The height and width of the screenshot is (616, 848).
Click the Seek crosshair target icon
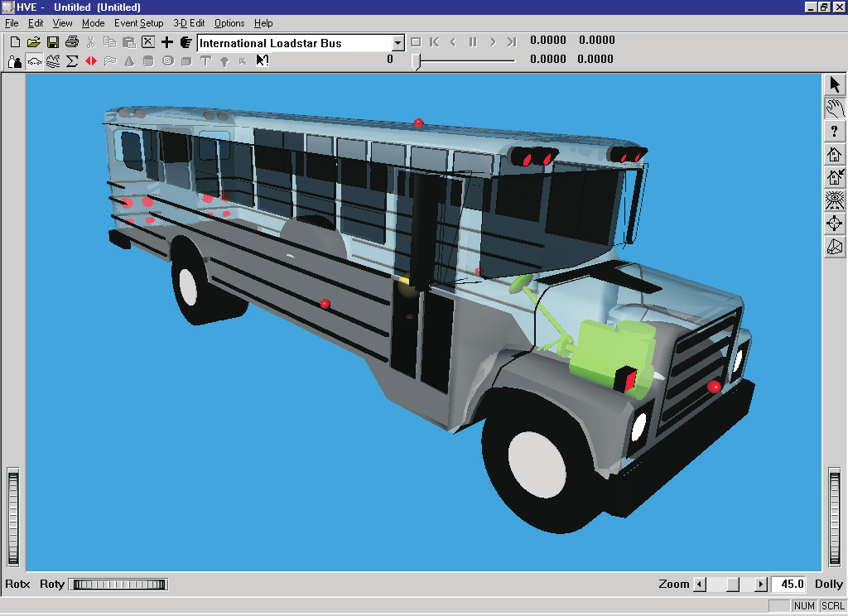pos(835,224)
